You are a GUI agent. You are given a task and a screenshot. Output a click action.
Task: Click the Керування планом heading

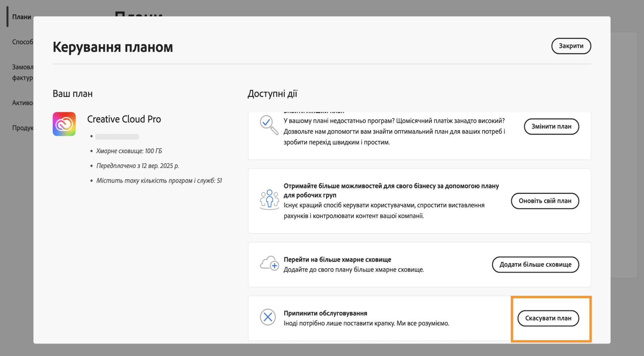click(x=113, y=47)
